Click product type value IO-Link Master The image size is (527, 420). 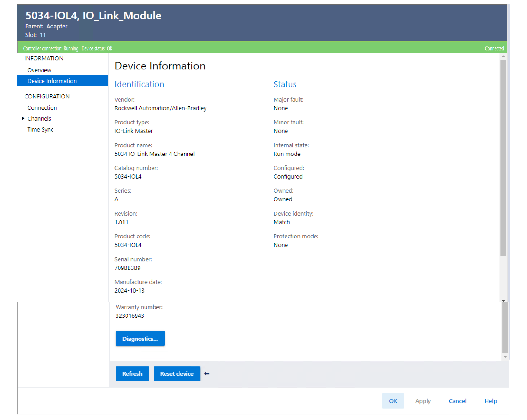[x=133, y=131]
